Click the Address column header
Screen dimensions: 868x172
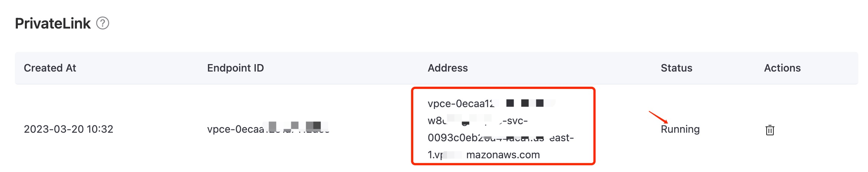[x=447, y=68]
